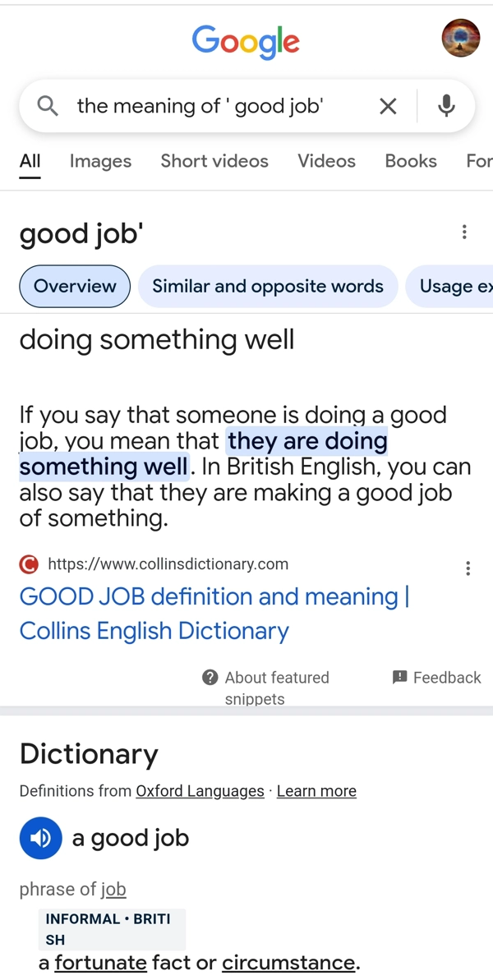Viewport: 493px width, 980px height.
Task: Switch to the Images tab
Action: click(100, 161)
